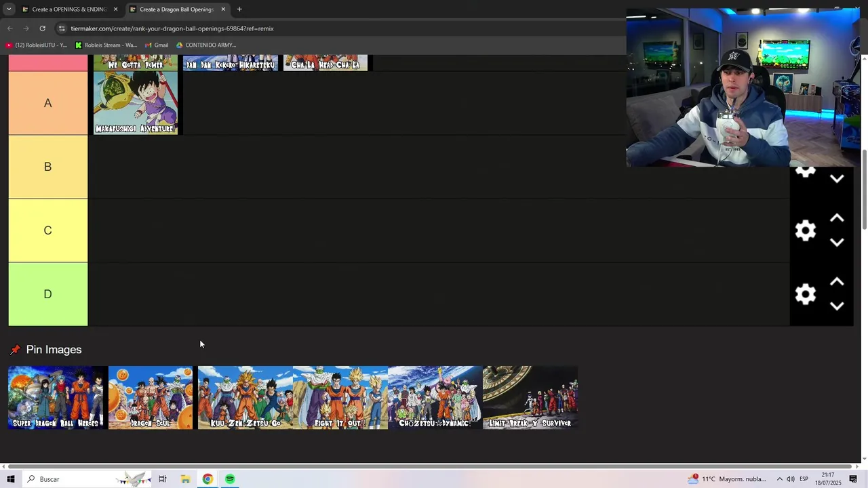Select Fight It Out image
The height and width of the screenshot is (488, 868).
coord(340,398)
